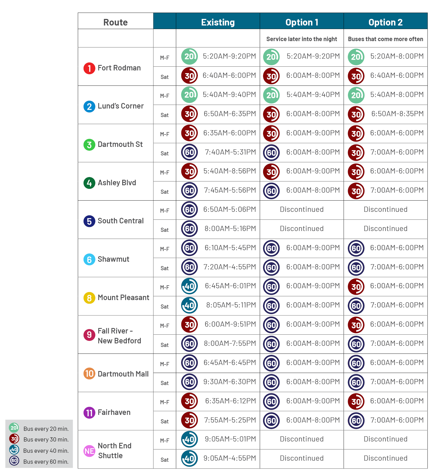The height and width of the screenshot is (476, 448).
Task: Switch to the "Option 1" column header
Action: 302,22
